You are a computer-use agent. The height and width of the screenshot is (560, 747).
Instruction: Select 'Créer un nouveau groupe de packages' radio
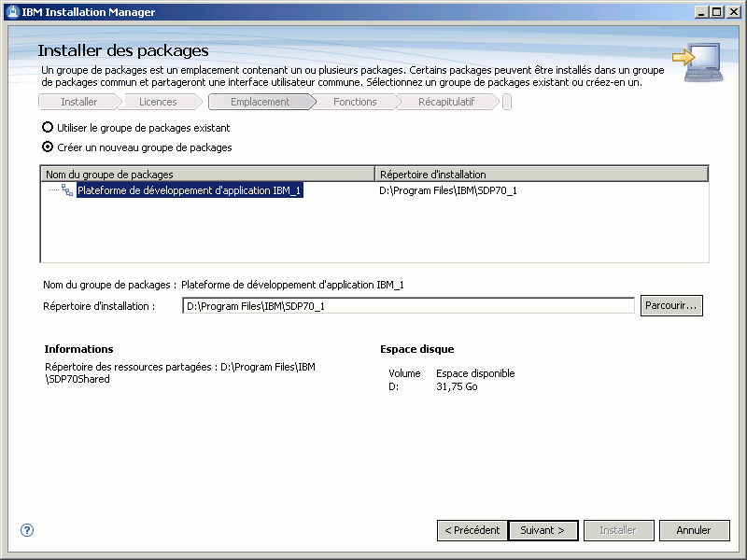(x=48, y=147)
